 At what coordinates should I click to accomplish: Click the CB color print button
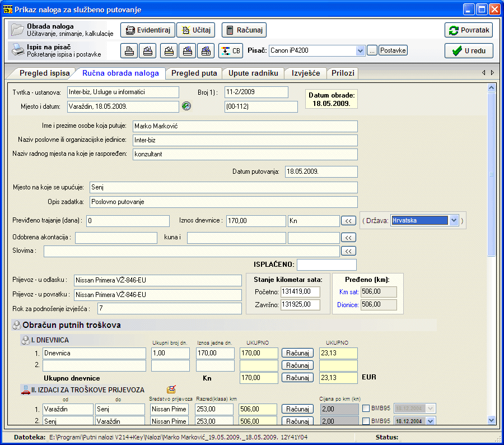click(x=231, y=51)
